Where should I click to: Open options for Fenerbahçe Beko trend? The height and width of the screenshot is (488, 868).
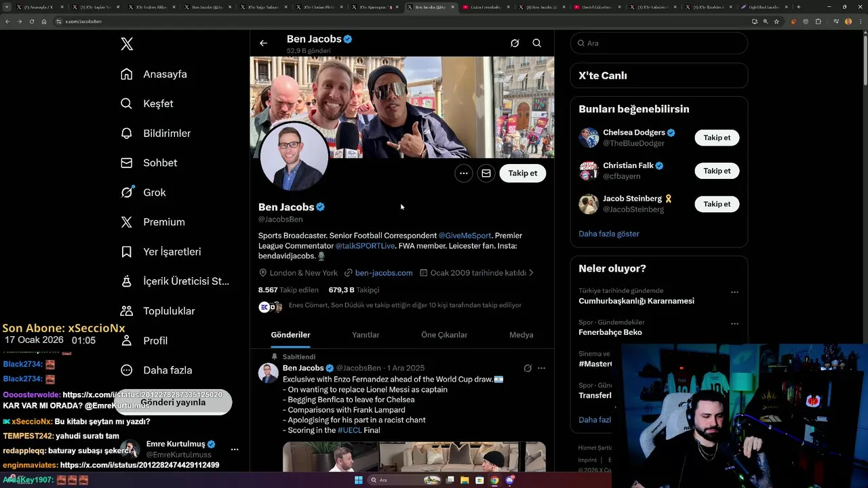734,323
